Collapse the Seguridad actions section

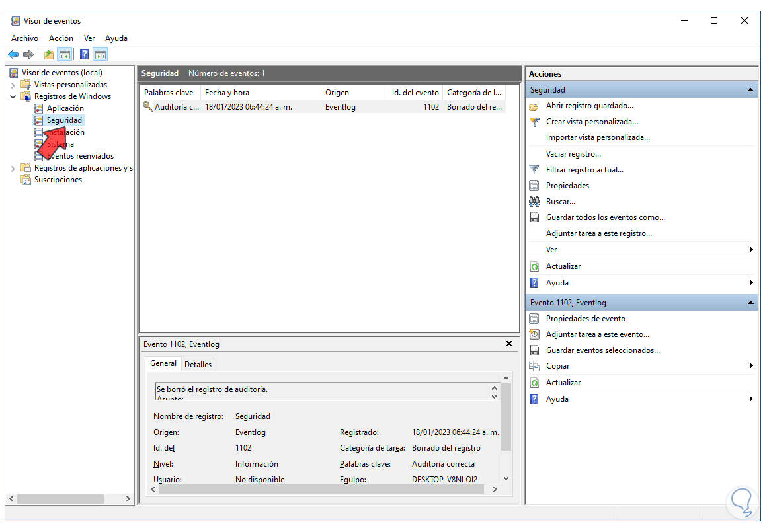pos(750,90)
